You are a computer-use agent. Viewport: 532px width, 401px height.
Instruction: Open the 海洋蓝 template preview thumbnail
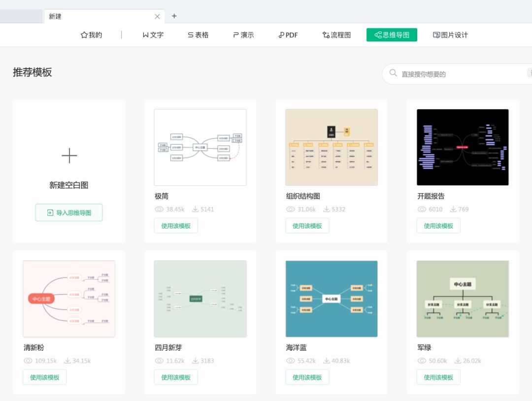point(331,299)
